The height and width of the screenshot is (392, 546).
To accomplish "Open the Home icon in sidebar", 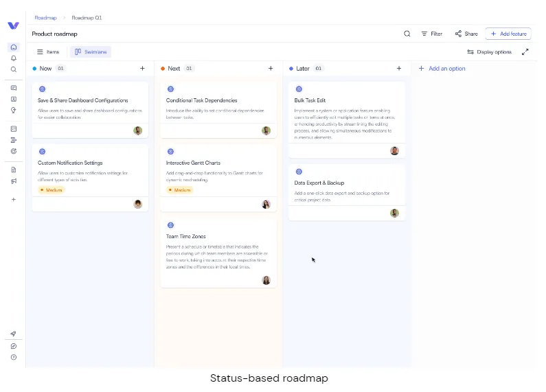I will (14, 47).
